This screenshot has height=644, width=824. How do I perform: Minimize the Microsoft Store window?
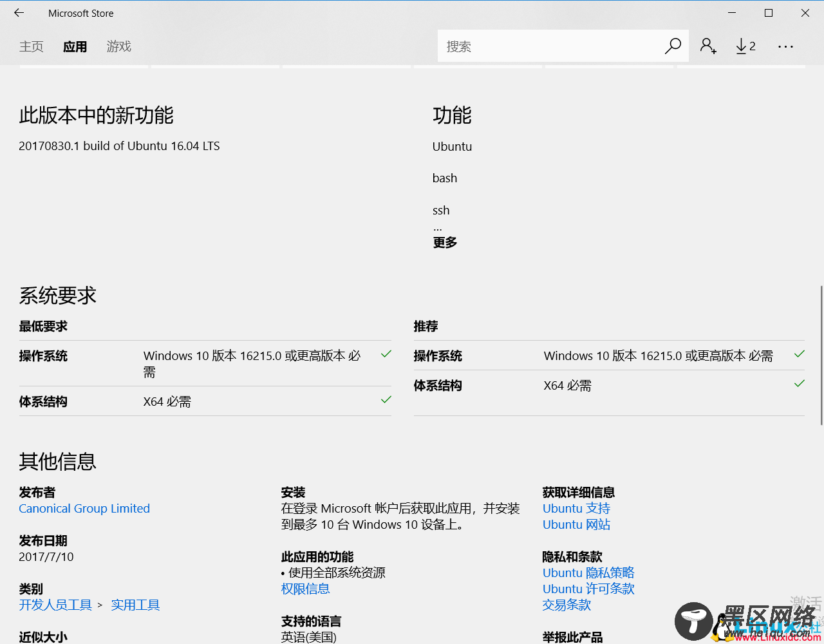pyautogui.click(x=732, y=13)
